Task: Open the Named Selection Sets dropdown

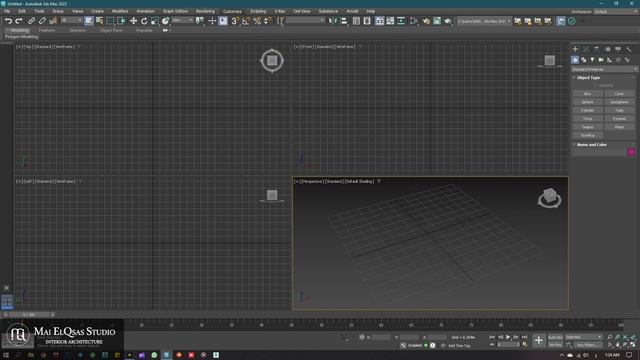Action: (306, 20)
